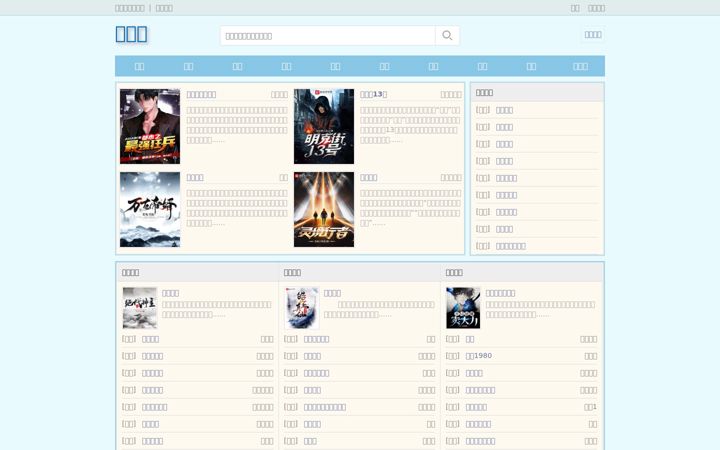Screen dimensions: 720x450
Task: Click the last link in top gray bar
Action: (596, 8)
